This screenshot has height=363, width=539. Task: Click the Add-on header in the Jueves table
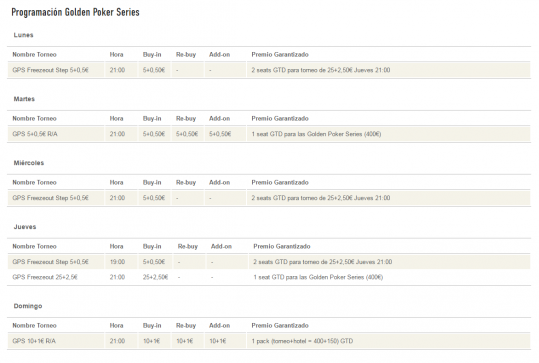[221, 246]
